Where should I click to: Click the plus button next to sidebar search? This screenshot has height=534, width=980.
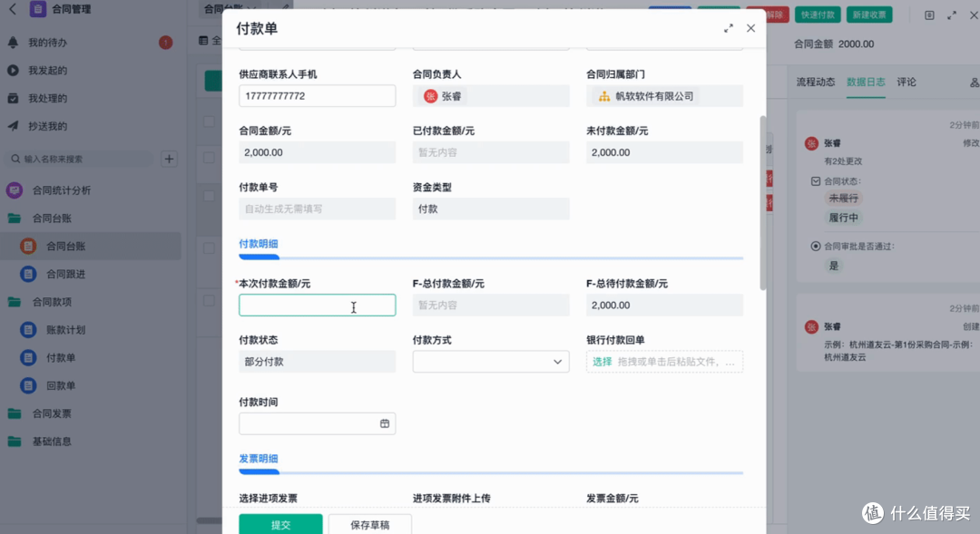coord(169,160)
